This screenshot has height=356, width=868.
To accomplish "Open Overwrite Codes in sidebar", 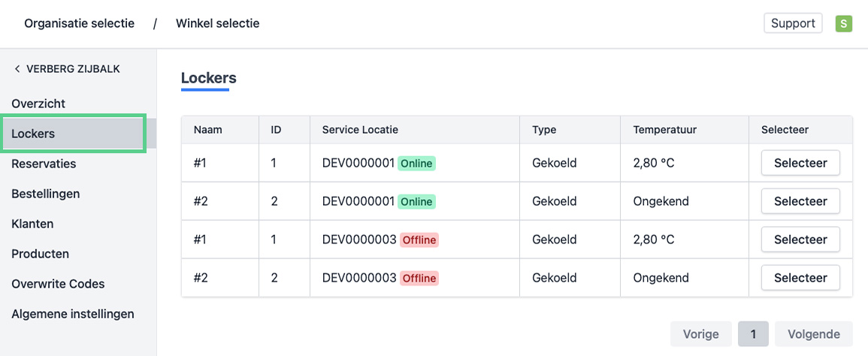I will click(x=58, y=284).
